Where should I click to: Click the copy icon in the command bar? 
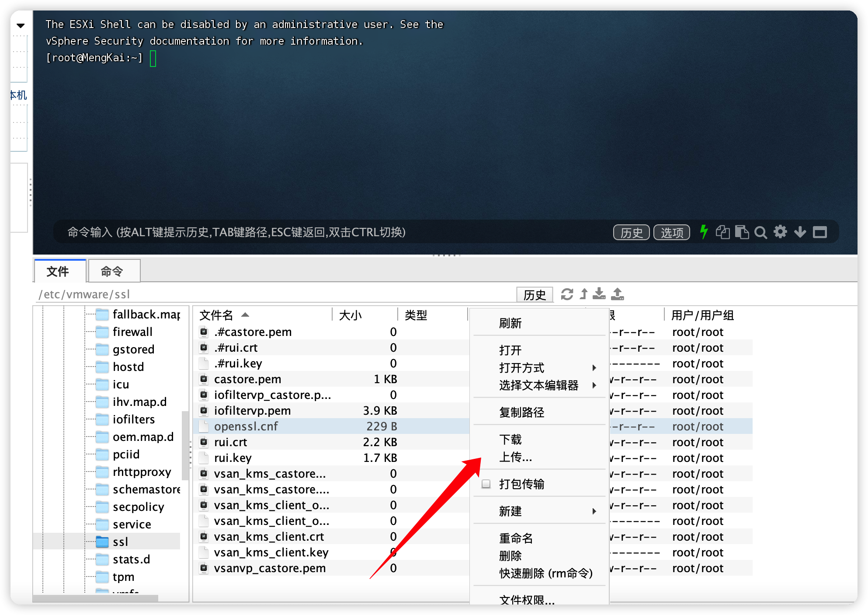tap(722, 232)
